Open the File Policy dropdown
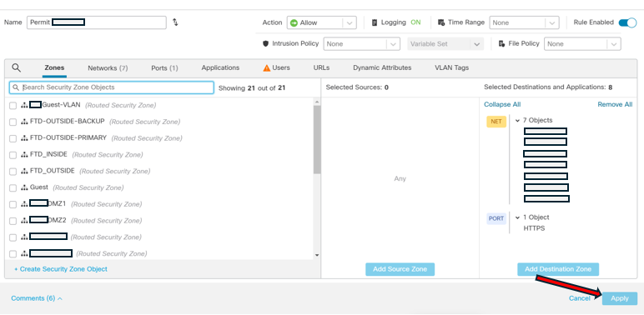This screenshot has height=315, width=644. (x=582, y=44)
